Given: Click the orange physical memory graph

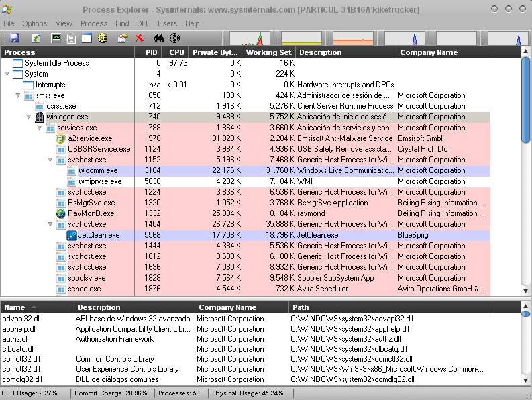Looking at the screenshot, I should [353, 38].
